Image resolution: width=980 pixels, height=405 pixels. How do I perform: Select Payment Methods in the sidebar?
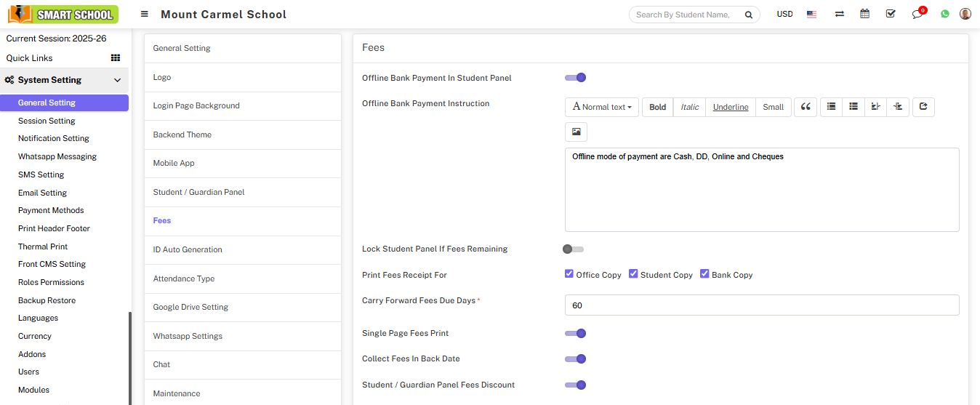(x=51, y=210)
